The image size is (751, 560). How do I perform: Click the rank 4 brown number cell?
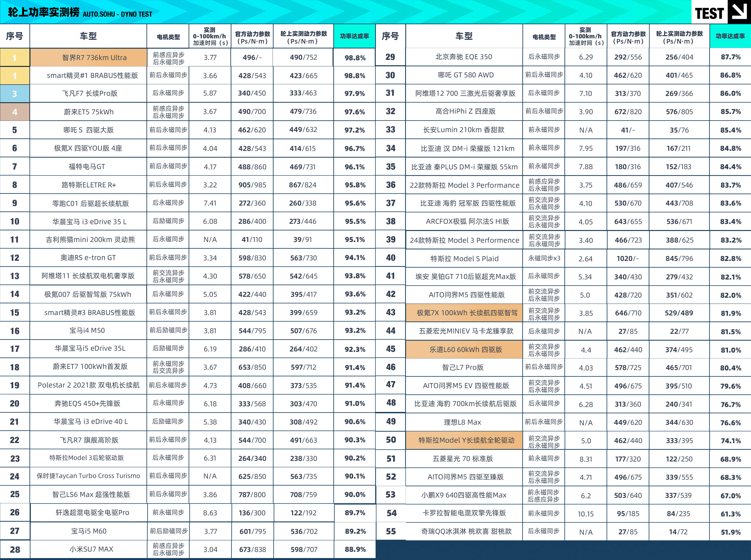pyautogui.click(x=15, y=112)
